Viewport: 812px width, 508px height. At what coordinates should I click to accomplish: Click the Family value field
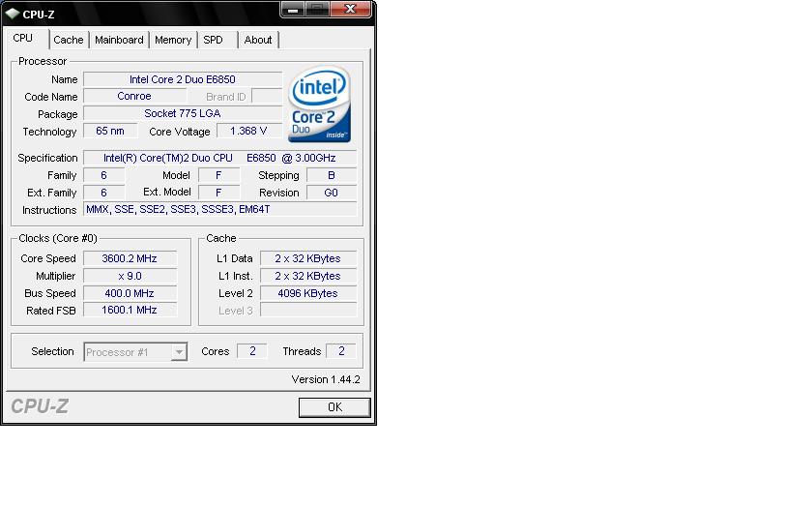click(103, 175)
